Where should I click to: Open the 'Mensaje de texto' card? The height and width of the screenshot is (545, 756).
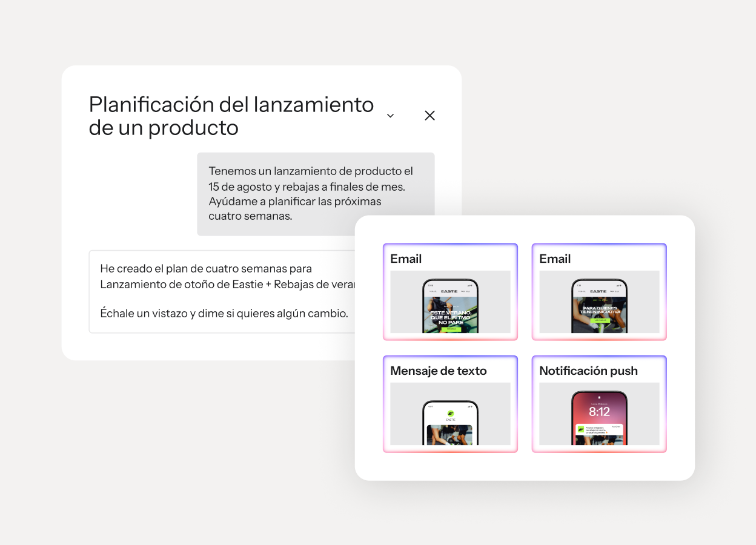coord(450,404)
